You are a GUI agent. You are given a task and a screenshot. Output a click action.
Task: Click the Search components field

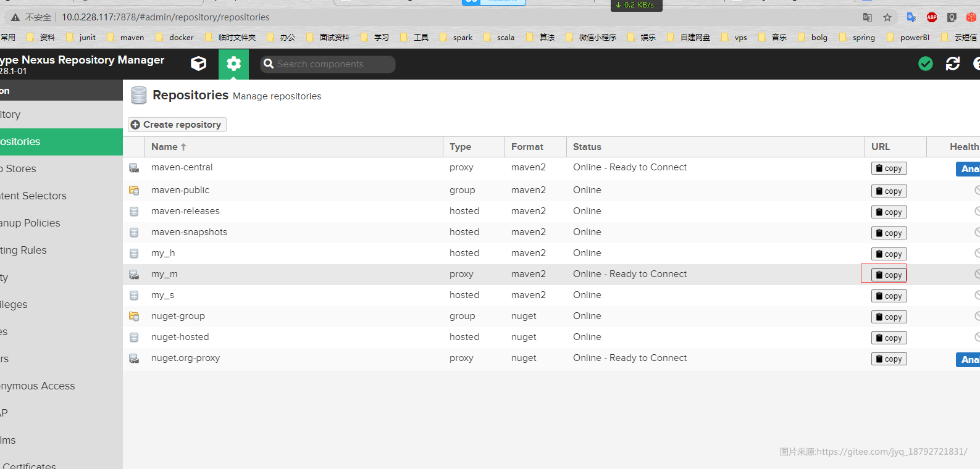[328, 64]
